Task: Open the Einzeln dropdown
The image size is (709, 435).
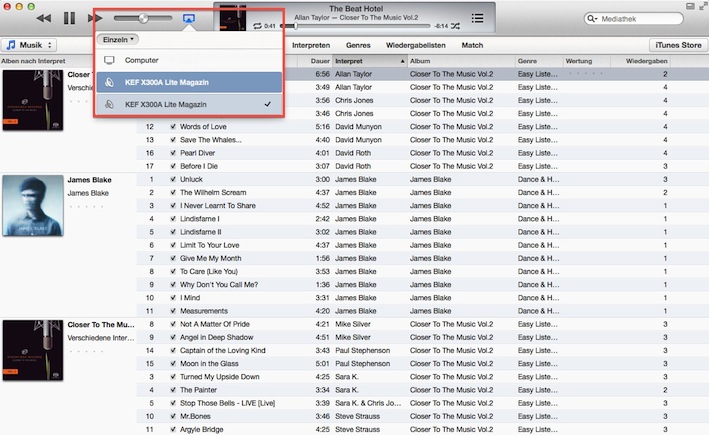Action: pos(118,40)
